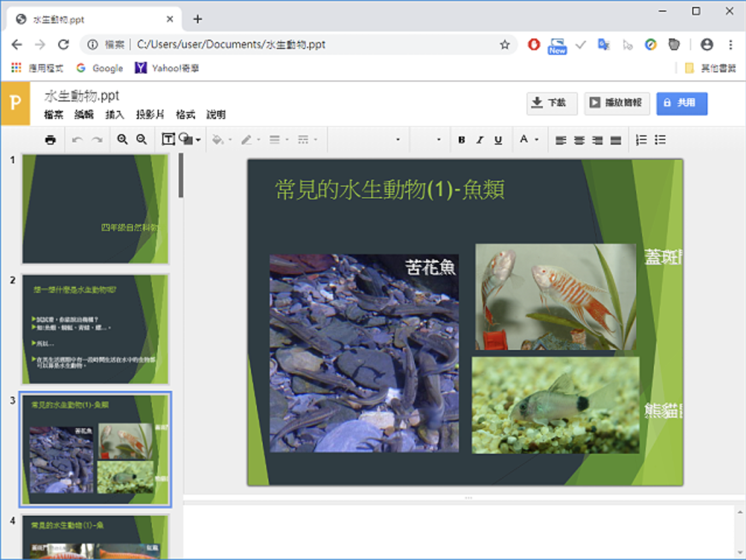The image size is (746, 560).
Task: Select slide 2 thumbnail
Action: (x=95, y=330)
